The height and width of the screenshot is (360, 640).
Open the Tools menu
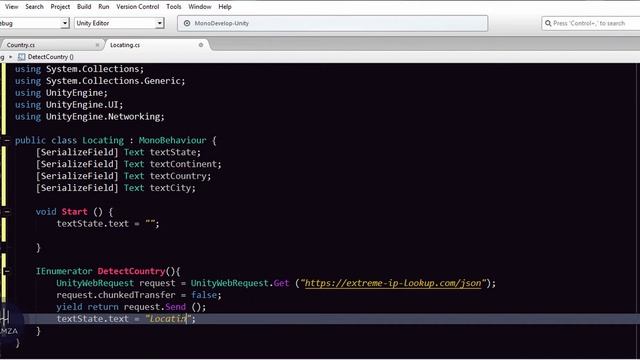point(173,7)
